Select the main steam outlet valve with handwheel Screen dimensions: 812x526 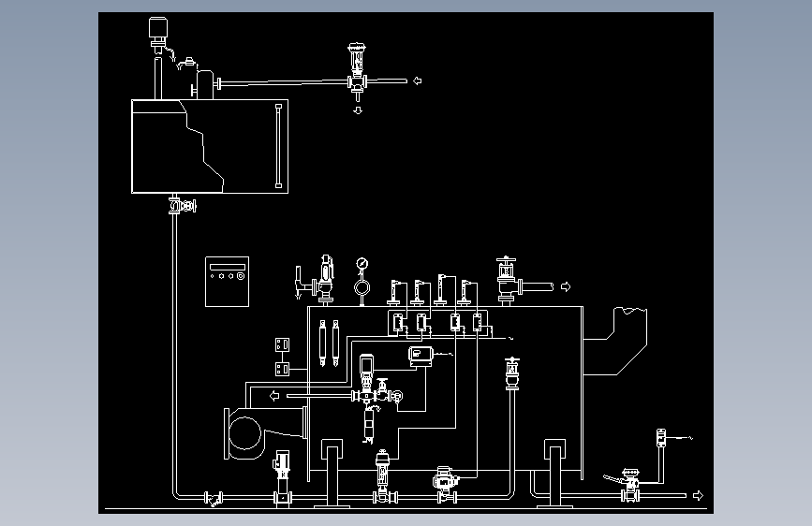pos(508,280)
